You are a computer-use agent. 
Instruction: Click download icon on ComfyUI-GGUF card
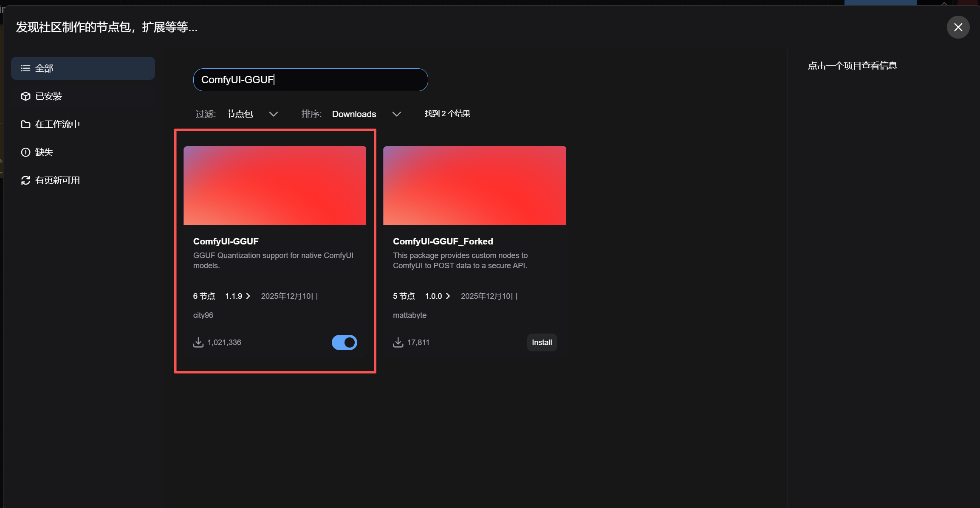[x=198, y=342]
